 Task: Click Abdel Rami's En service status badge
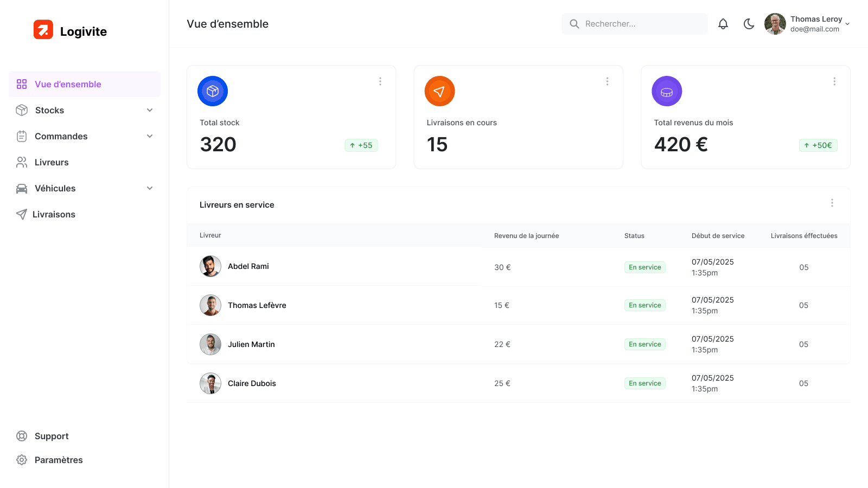[x=644, y=267]
